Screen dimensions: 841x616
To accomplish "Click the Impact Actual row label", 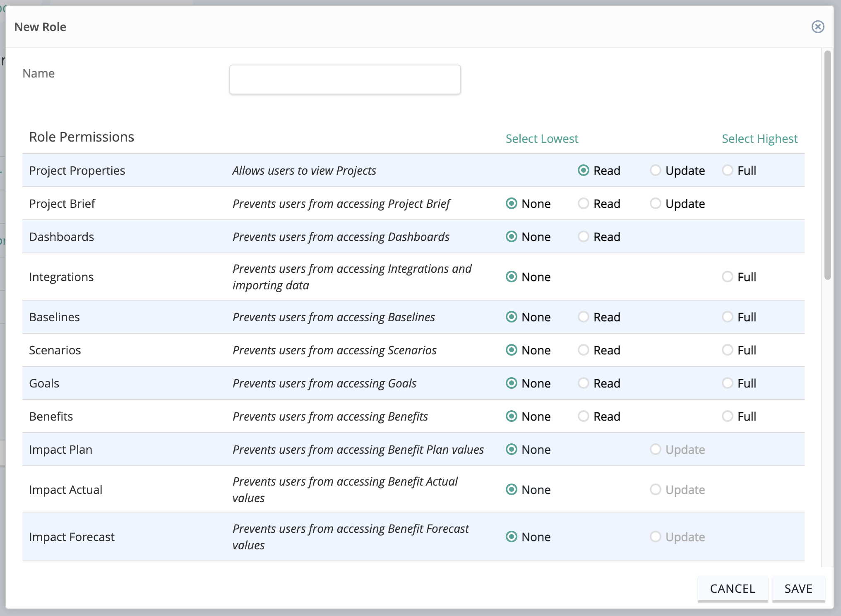I will (x=65, y=490).
